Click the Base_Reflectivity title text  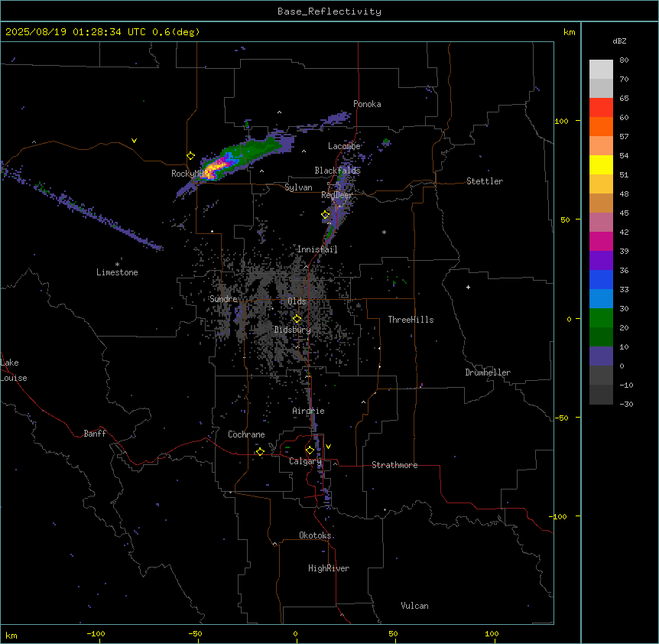[329, 11]
